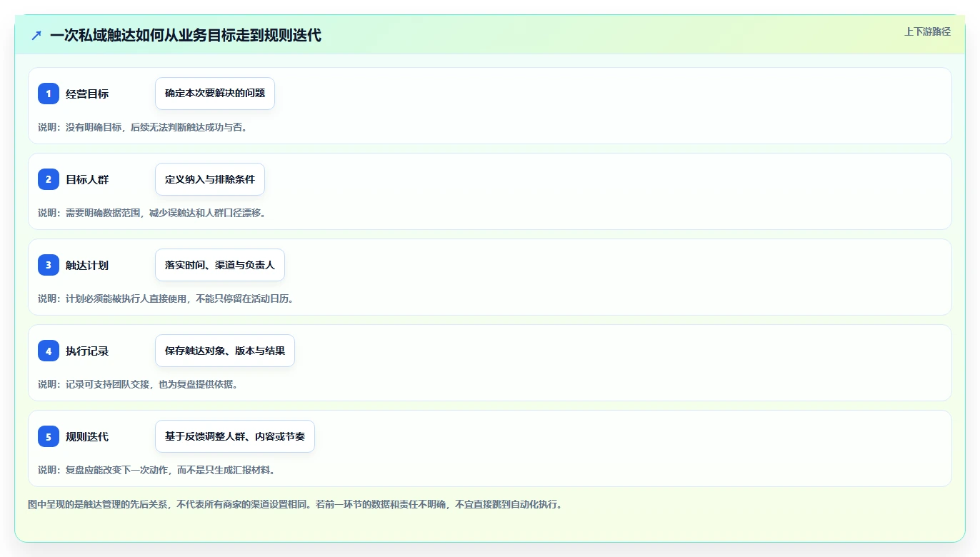
Task: Click the step 5 number badge
Action: [x=49, y=436]
